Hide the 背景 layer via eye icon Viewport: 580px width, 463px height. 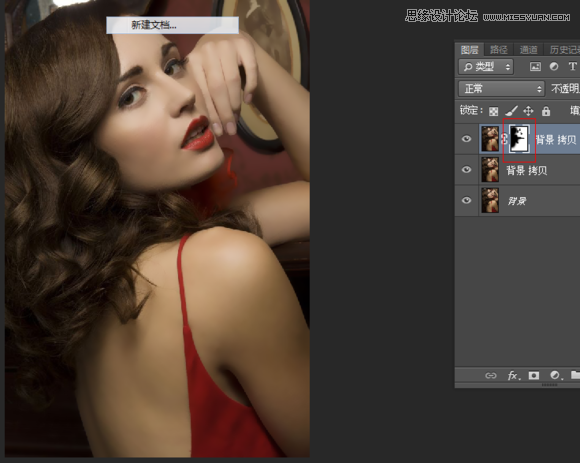pos(466,200)
